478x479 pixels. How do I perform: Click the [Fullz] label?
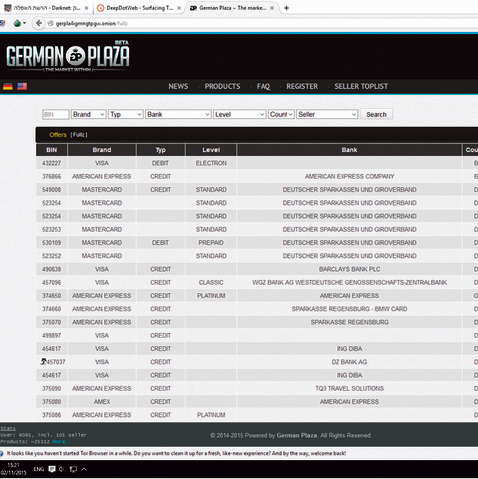(79, 135)
